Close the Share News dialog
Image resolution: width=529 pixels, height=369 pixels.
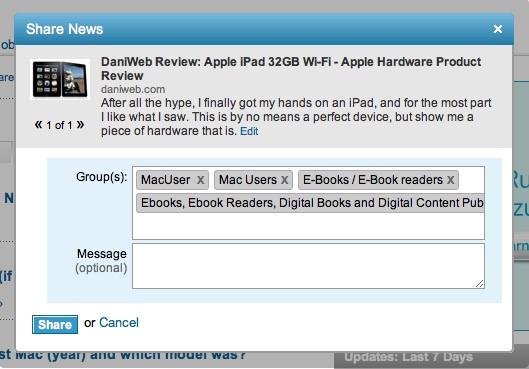tap(498, 29)
